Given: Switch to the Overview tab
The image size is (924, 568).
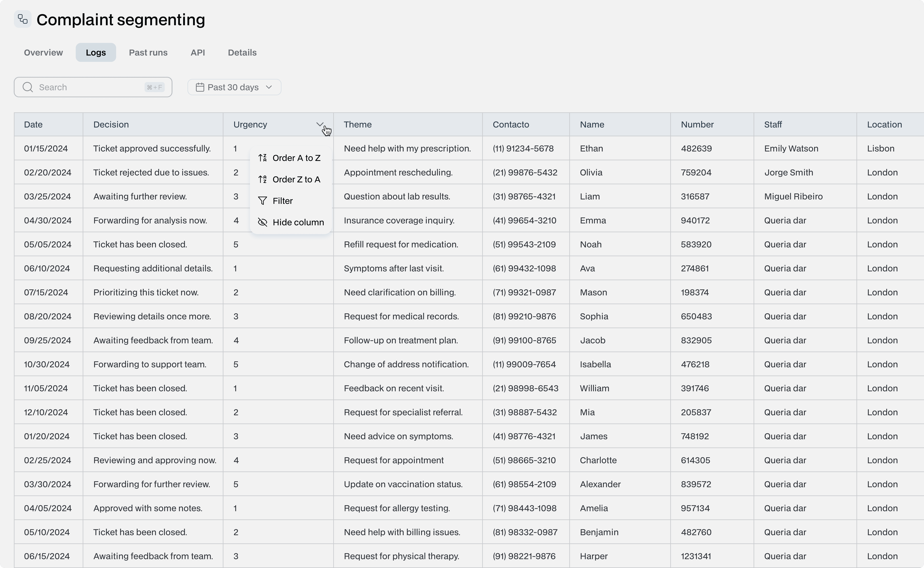Looking at the screenshot, I should pos(44,53).
